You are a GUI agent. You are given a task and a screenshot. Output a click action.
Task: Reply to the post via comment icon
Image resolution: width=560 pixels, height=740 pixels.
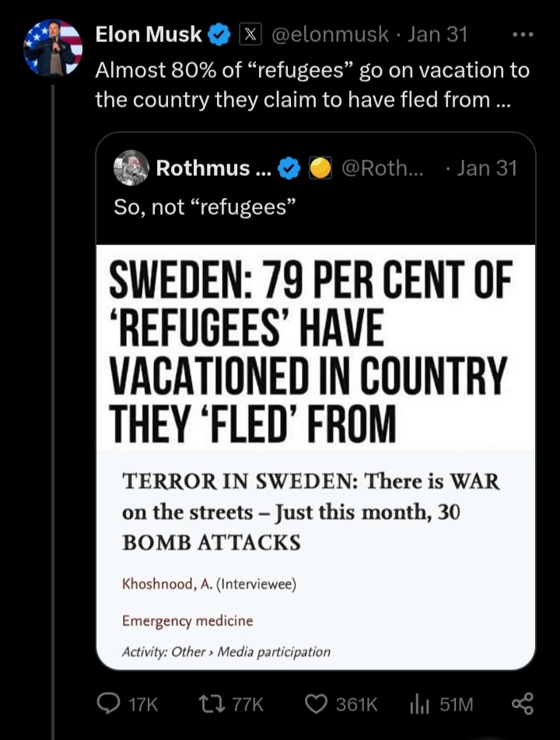(x=108, y=704)
